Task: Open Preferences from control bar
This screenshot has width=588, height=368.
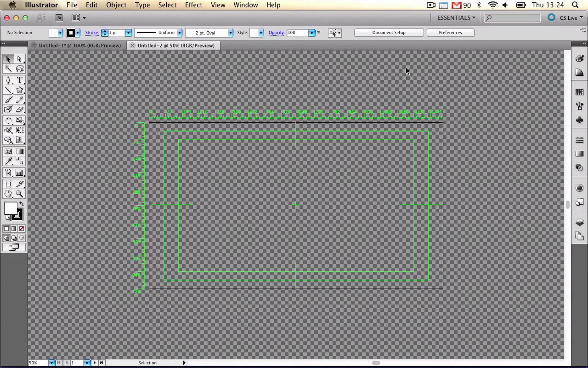Action: click(x=450, y=33)
